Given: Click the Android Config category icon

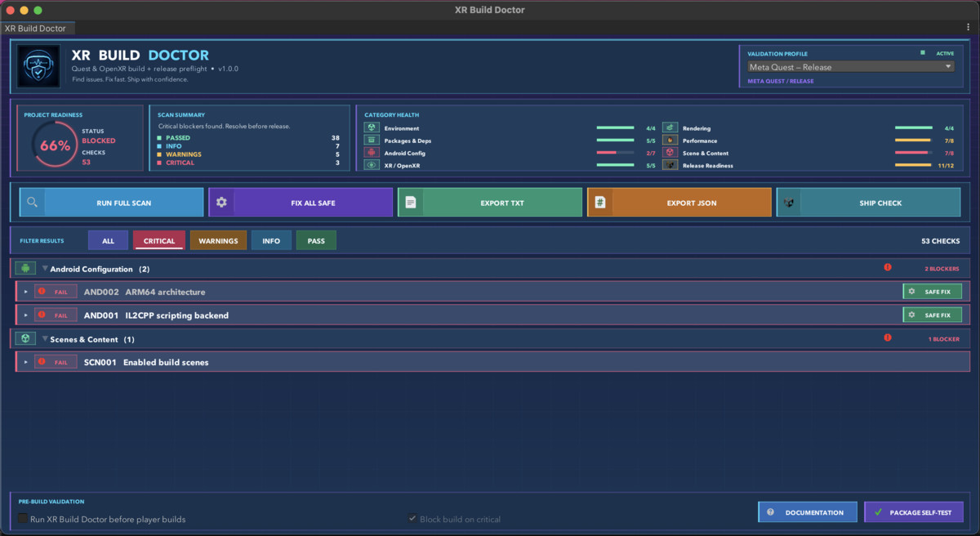Looking at the screenshot, I should click(371, 153).
